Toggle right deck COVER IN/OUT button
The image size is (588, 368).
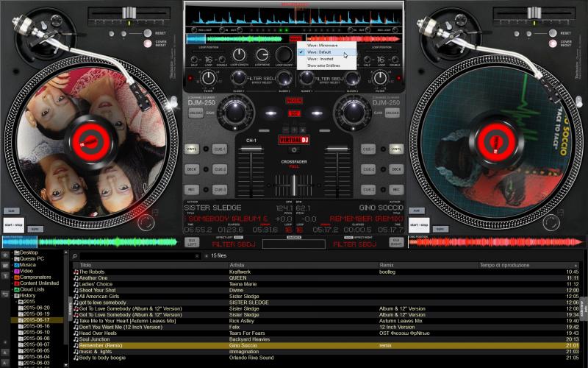[x=553, y=43]
